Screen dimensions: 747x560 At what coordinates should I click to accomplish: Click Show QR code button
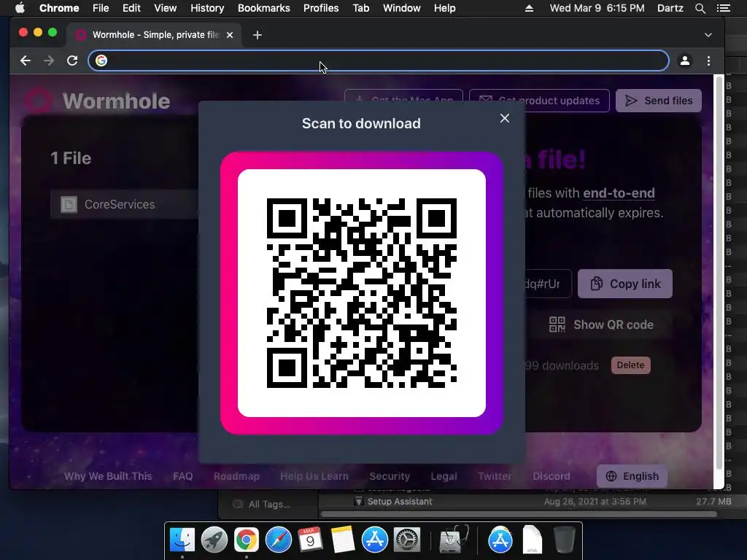[601, 324]
